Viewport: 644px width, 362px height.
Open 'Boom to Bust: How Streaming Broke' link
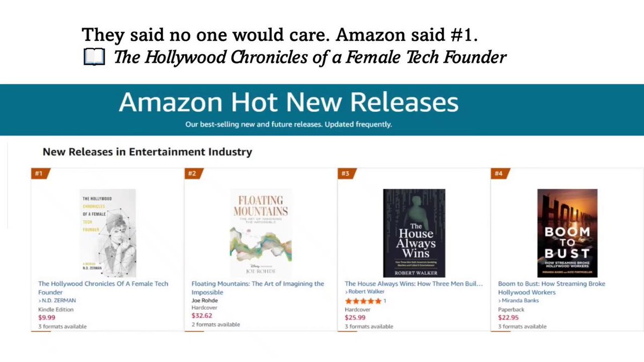(552, 288)
